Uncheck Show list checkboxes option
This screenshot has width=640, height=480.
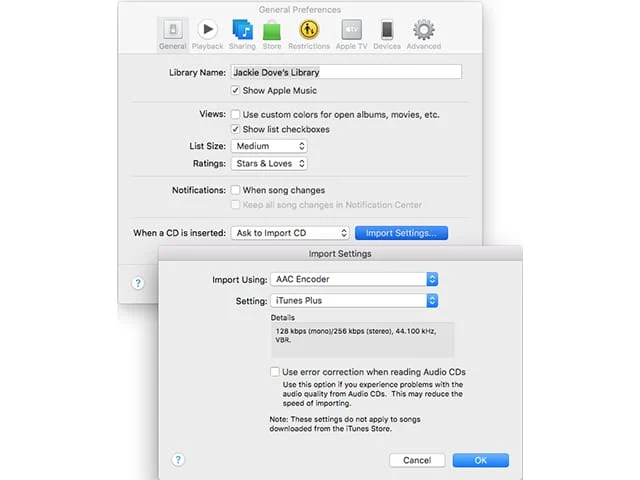[236, 129]
